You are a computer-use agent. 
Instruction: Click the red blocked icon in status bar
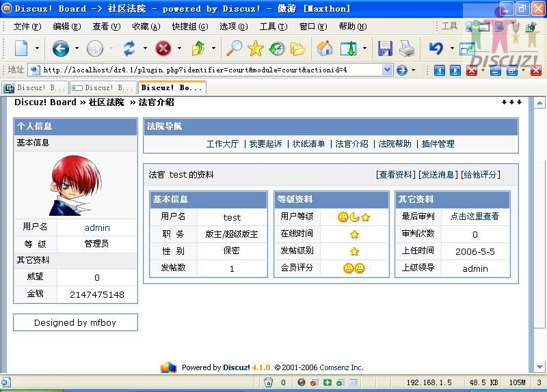314,382
